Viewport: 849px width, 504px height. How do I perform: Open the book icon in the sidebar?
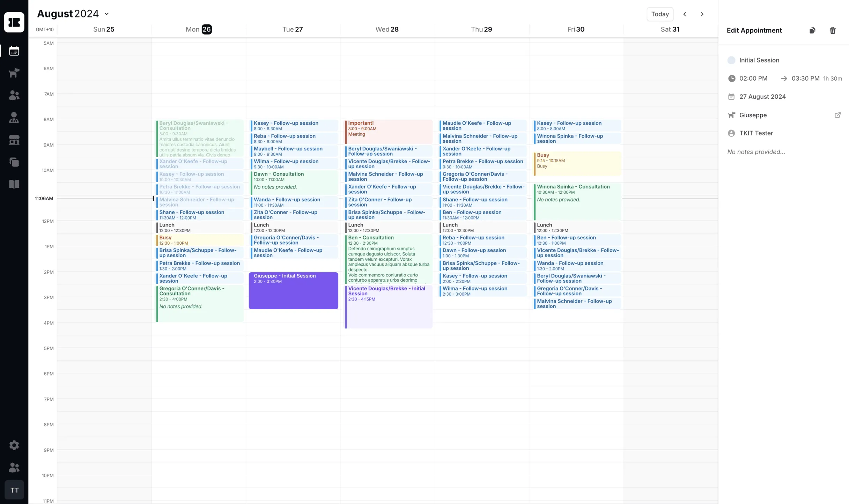14,184
